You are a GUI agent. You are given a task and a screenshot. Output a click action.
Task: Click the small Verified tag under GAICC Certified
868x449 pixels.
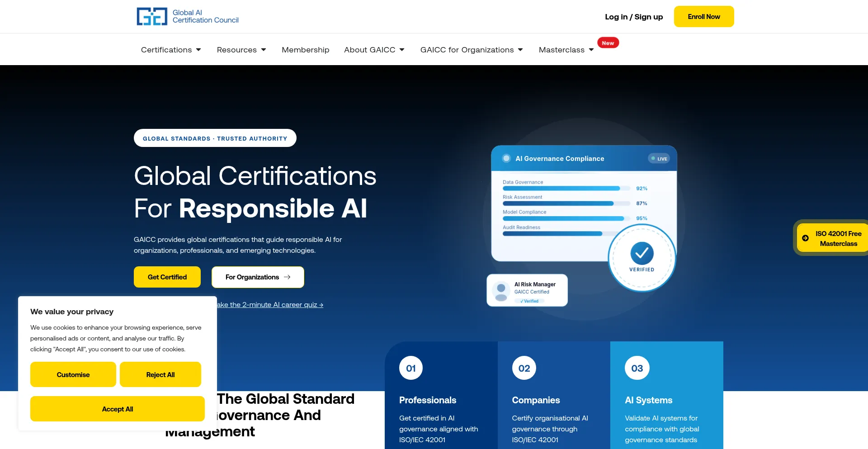pos(529,301)
